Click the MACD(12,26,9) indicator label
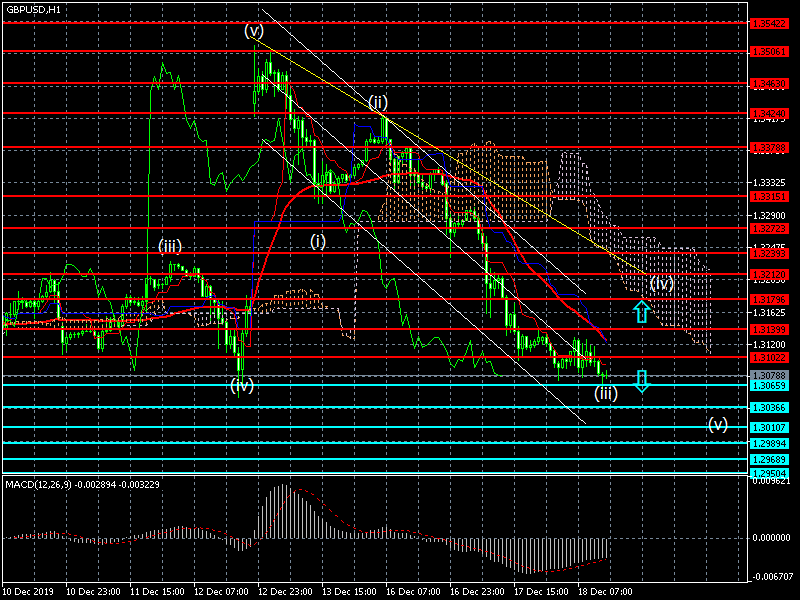Image resolution: width=800 pixels, height=600 pixels. pos(82,484)
